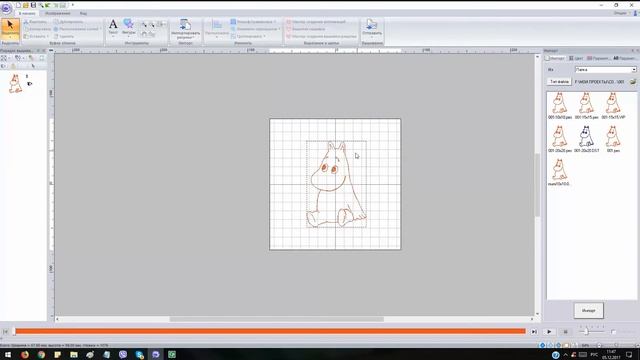Select the 001-15x15.VIP thumbnail
Image resolution: width=640 pixels, height=360 pixels.
[x=613, y=106]
